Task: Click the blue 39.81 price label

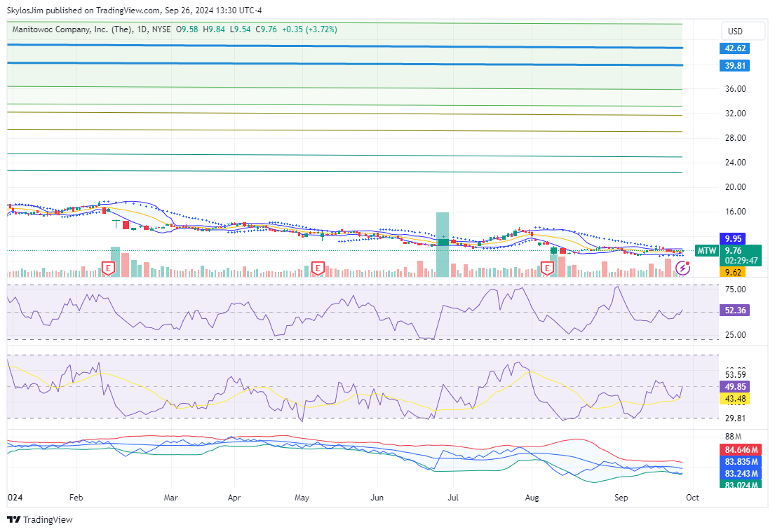Action: pos(735,66)
